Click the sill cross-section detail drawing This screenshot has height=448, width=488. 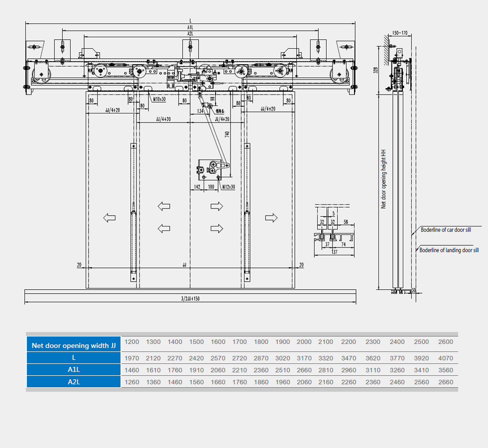[334, 232]
